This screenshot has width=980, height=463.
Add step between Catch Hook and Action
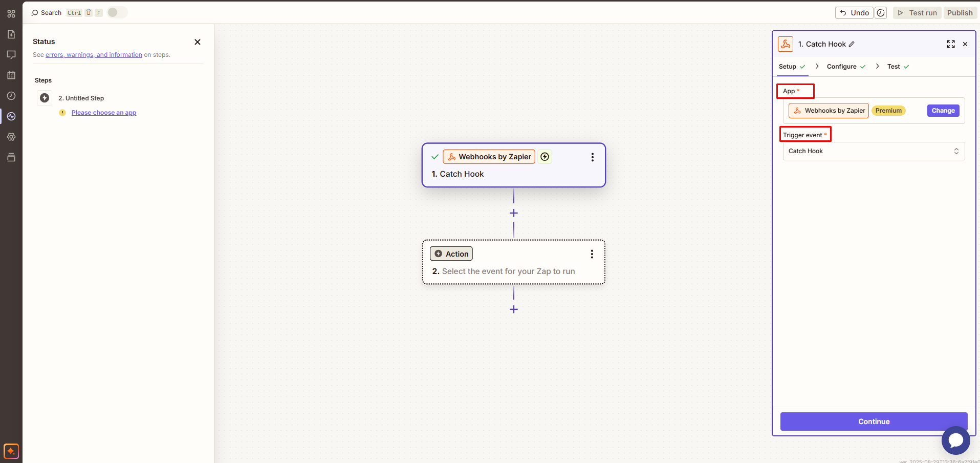[x=514, y=213]
